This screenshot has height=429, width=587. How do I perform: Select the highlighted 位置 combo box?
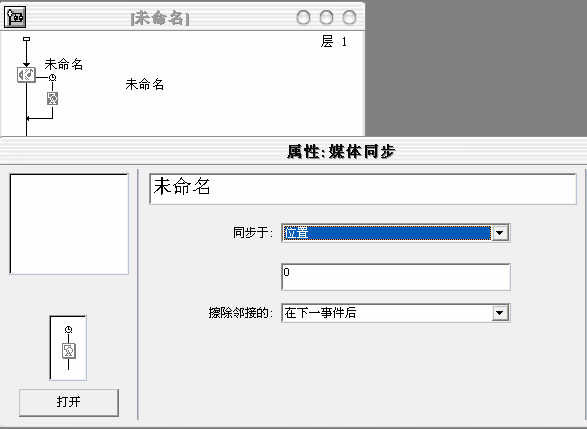(395, 233)
